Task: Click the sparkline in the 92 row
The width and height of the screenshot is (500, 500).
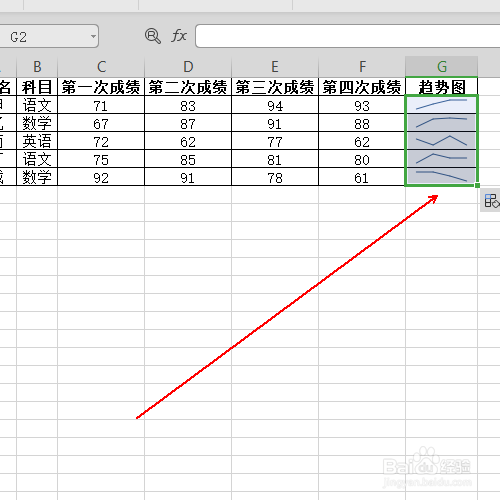Action: (x=442, y=176)
